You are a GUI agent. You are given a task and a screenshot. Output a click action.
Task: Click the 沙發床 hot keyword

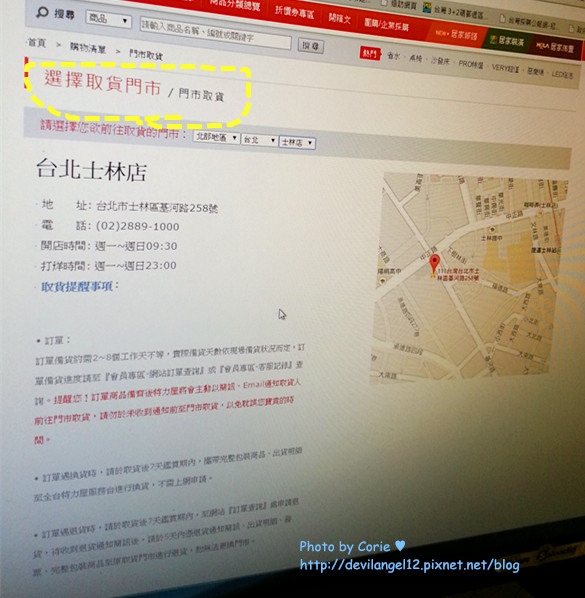[440, 61]
